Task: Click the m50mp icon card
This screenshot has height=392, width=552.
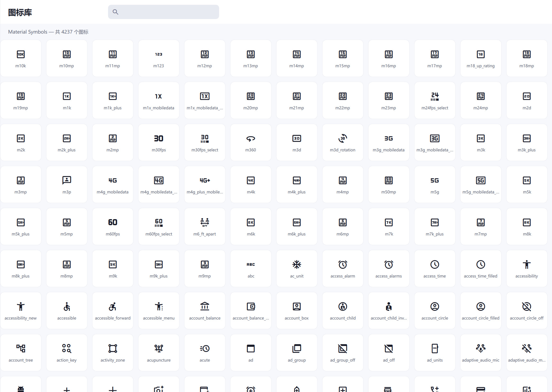Action: tap(389, 185)
